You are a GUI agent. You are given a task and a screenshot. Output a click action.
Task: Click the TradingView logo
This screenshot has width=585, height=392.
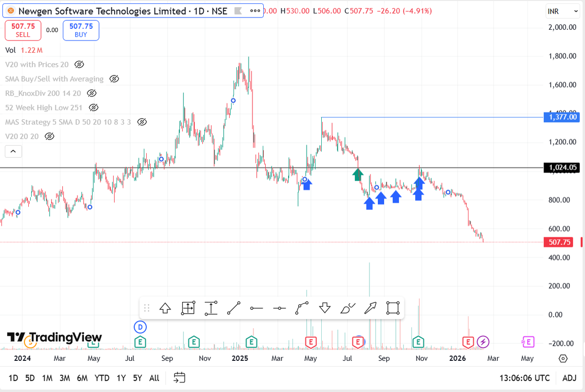[54, 337]
